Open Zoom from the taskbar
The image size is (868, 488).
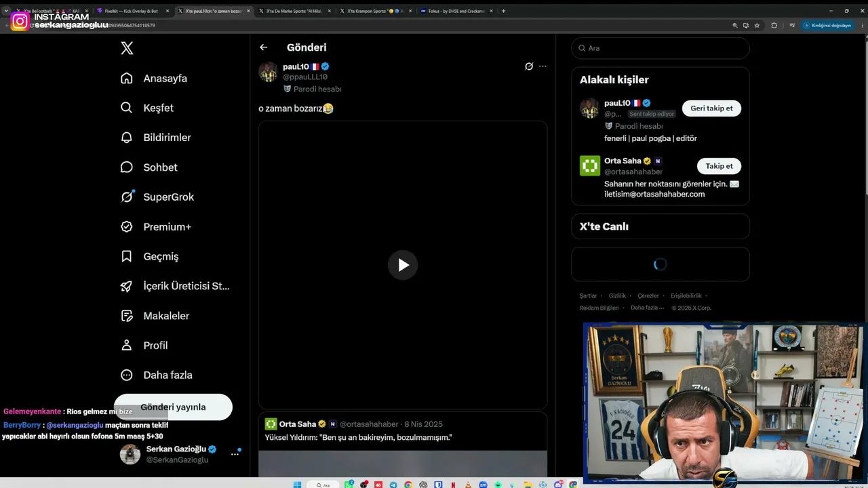pyautogui.click(x=483, y=485)
